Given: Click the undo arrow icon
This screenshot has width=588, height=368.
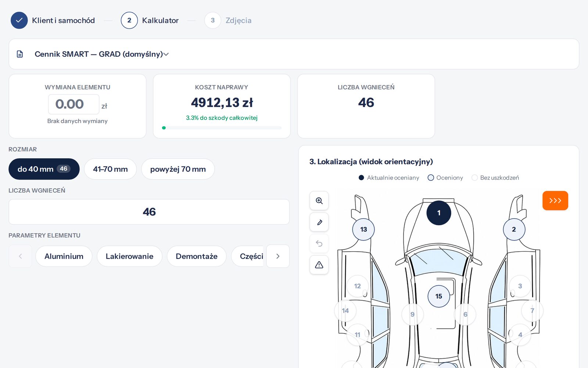Looking at the screenshot, I should [x=319, y=243].
